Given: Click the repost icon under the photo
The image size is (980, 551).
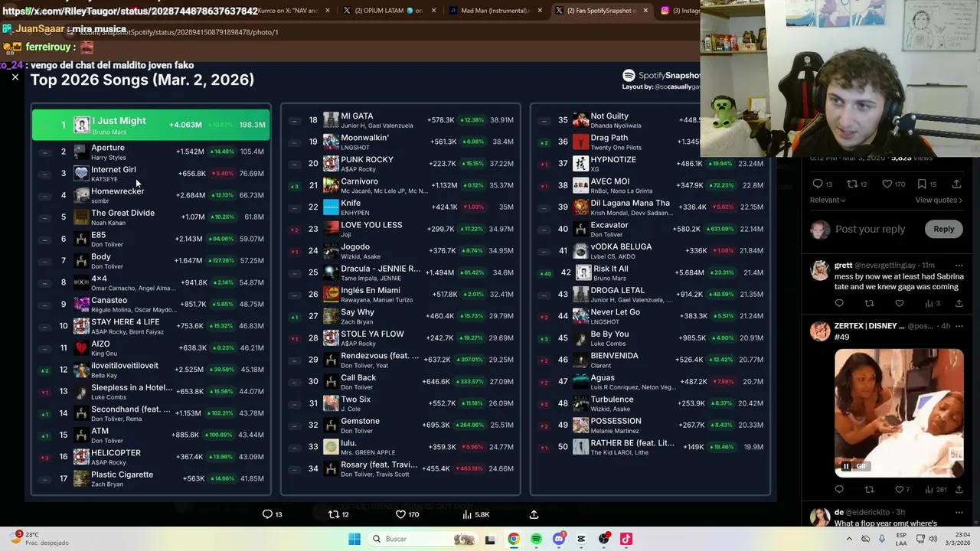Looking at the screenshot, I should tap(333, 514).
